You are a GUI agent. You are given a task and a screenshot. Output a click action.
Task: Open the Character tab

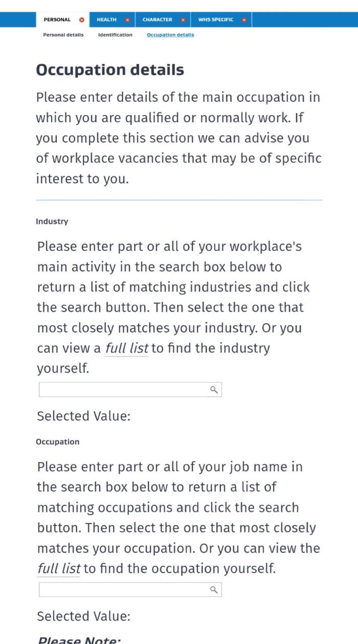click(157, 20)
